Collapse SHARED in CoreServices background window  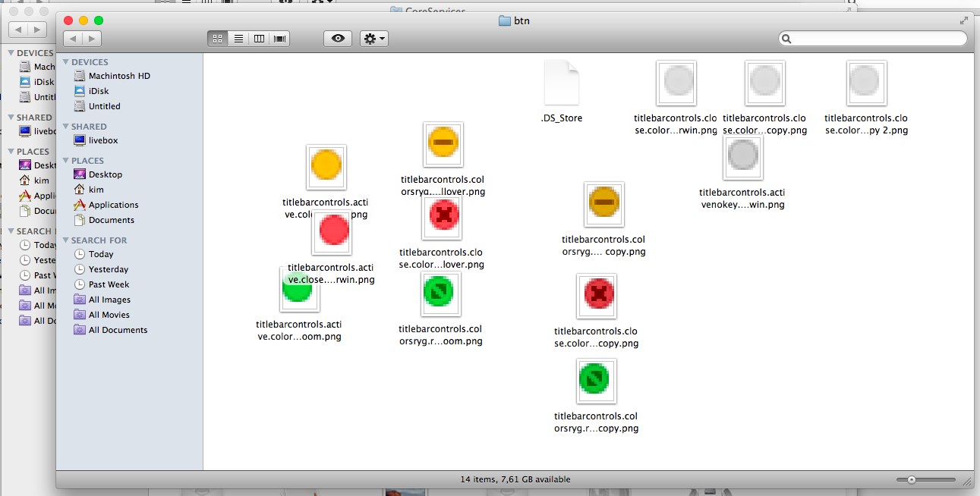coord(11,118)
